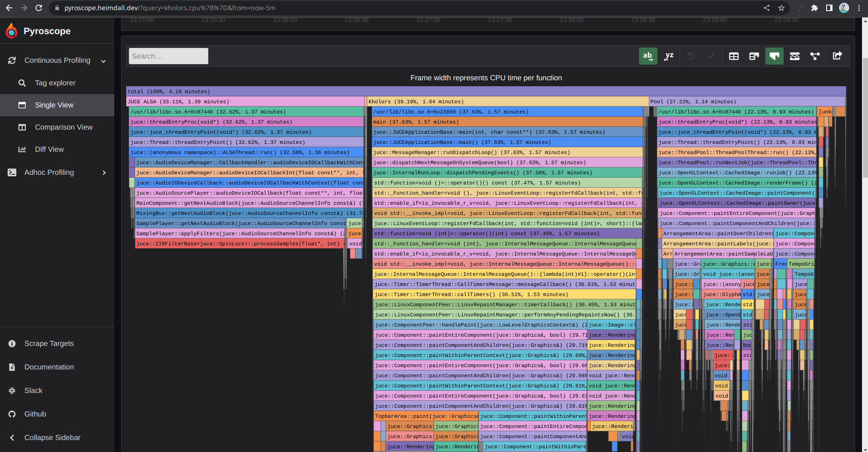
Task: Select flamegraph-only view mode
Action: (x=774, y=56)
